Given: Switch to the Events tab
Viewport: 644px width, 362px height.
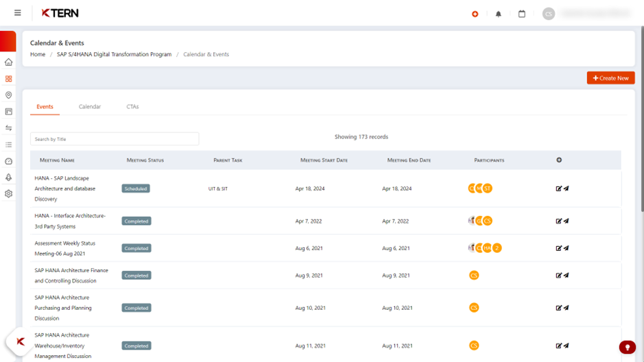Looking at the screenshot, I should (x=45, y=107).
